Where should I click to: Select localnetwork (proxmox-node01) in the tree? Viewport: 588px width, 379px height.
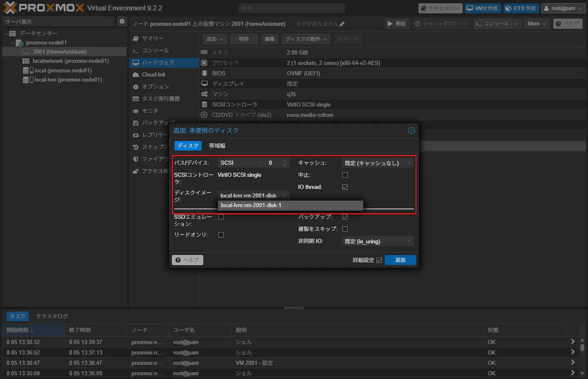(65, 61)
